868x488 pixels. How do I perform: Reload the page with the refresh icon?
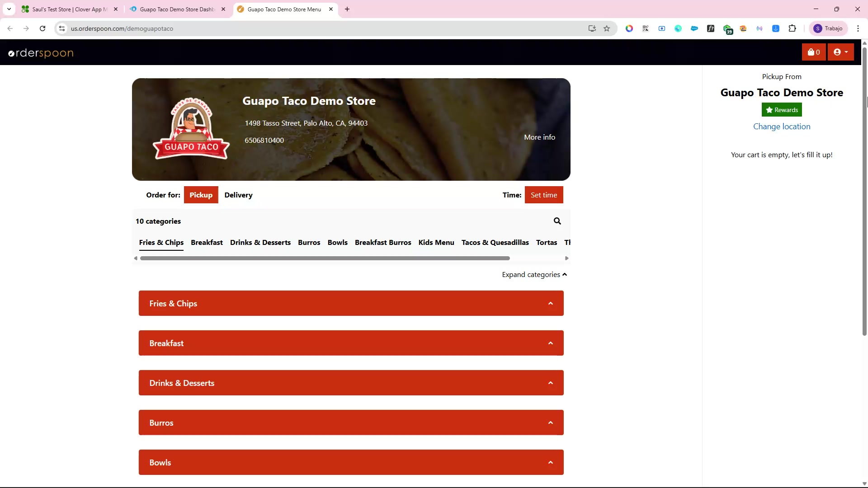click(42, 28)
